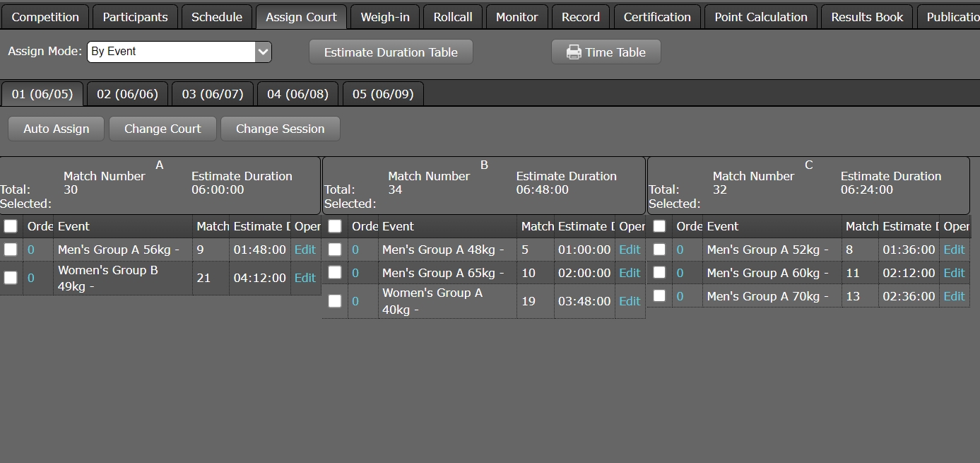Screen dimensions: 980x463
Task: Click order number of Men's Group A 48kg
Action: pos(355,250)
